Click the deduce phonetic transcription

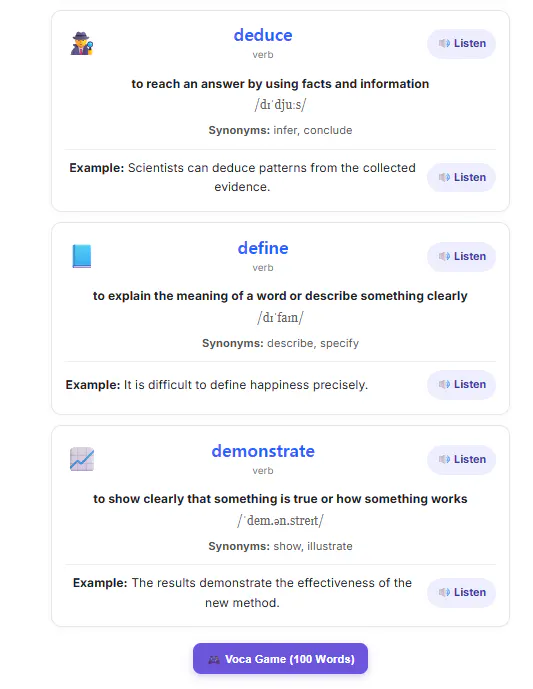pyautogui.click(x=280, y=105)
